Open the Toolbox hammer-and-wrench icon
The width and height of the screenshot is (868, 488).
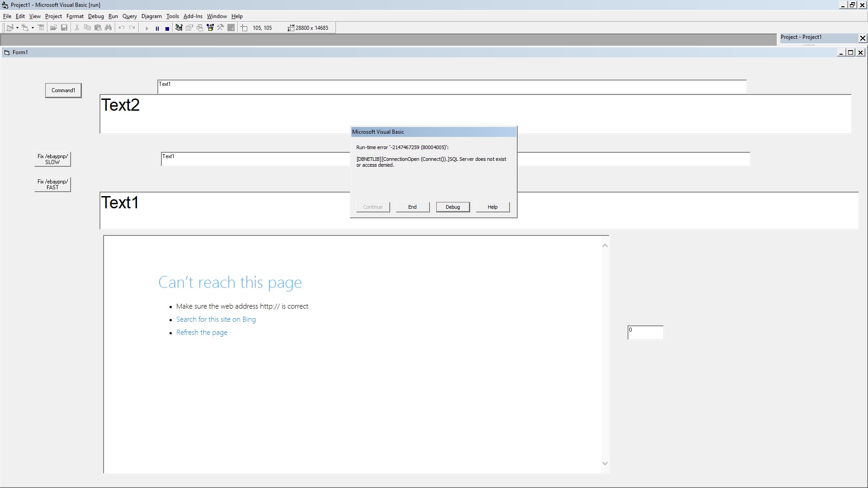point(221,28)
